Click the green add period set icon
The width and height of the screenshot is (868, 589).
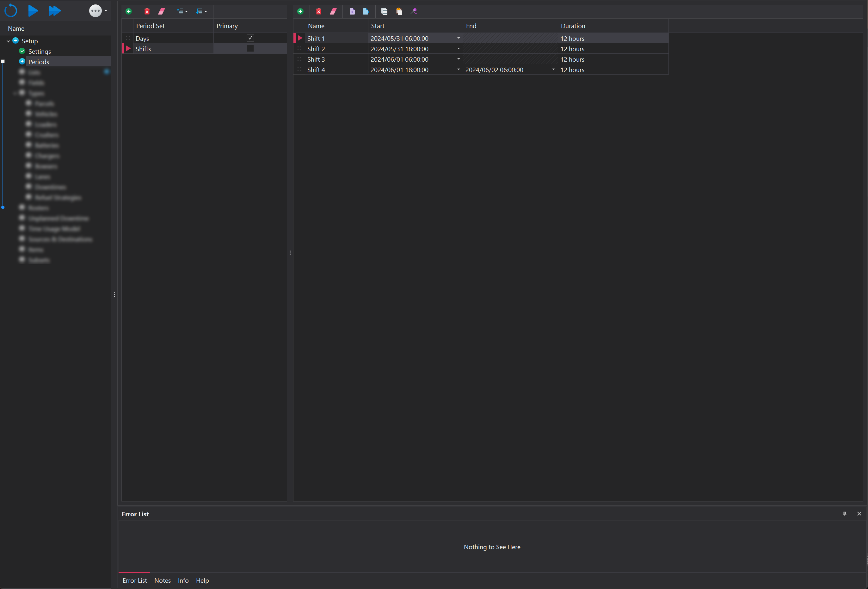tap(128, 11)
